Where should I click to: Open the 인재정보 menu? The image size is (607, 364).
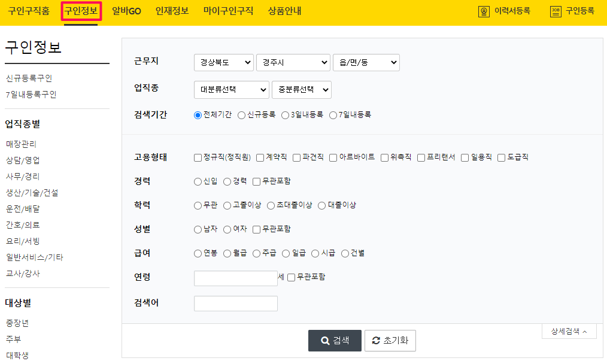(x=172, y=11)
